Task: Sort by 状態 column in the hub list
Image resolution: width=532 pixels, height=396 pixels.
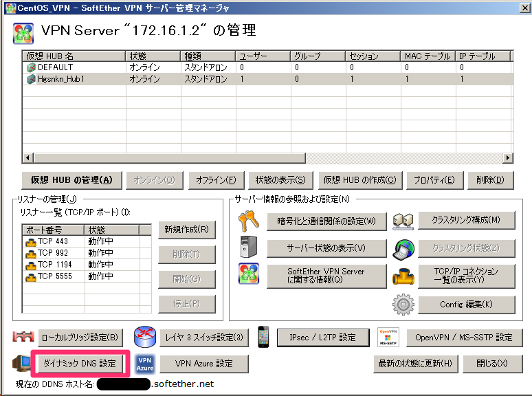Action: pos(153,56)
